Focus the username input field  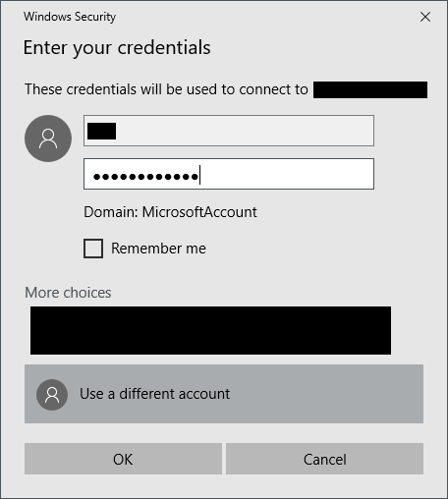click(229, 131)
